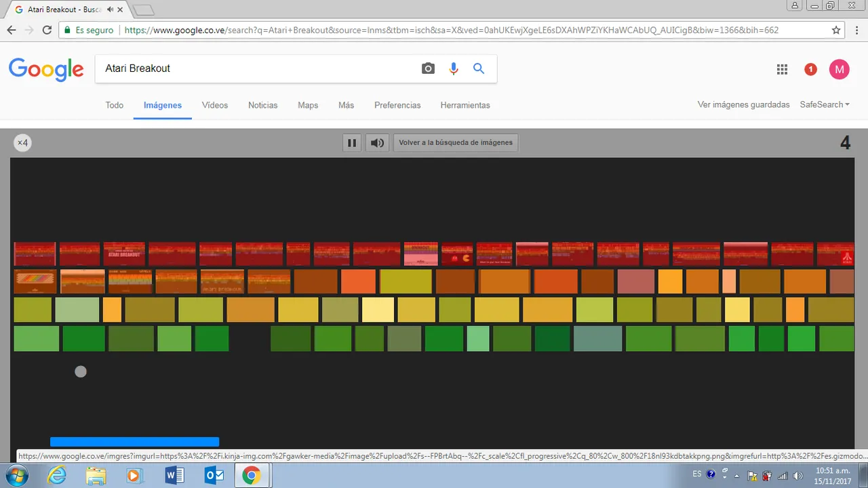Start voice search with the microphone icon
Image resolution: width=868 pixels, height=488 pixels.
click(454, 68)
